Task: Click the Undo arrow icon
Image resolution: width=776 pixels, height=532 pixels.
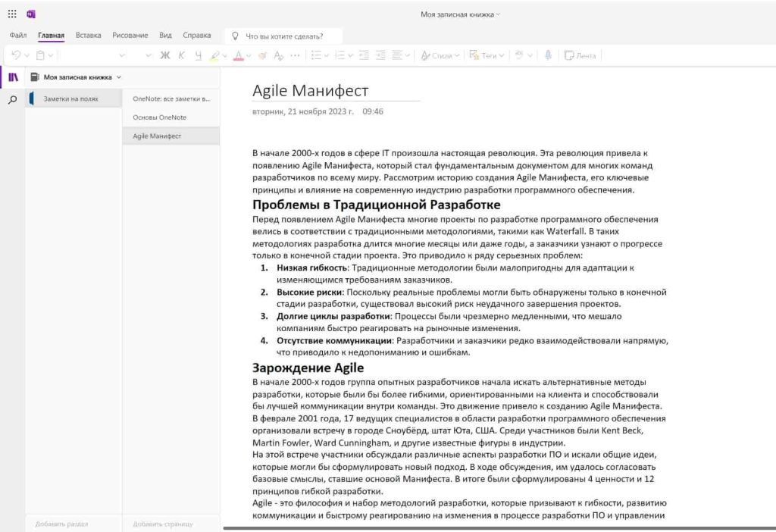Action: [x=16, y=55]
